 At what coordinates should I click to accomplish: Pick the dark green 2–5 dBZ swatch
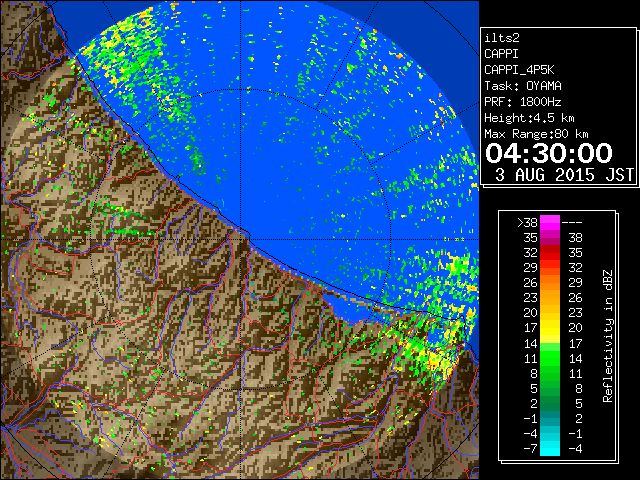point(550,403)
